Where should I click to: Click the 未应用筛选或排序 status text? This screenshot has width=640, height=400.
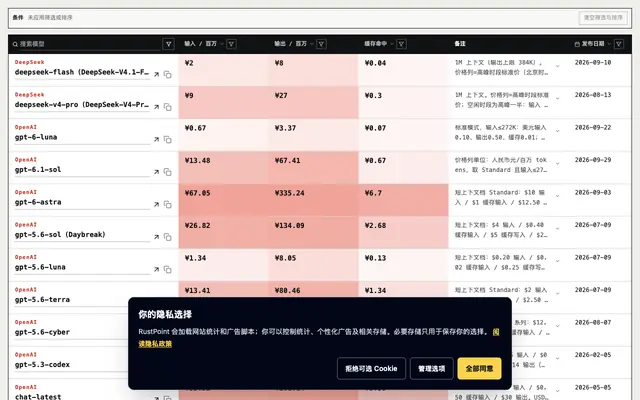(50, 18)
